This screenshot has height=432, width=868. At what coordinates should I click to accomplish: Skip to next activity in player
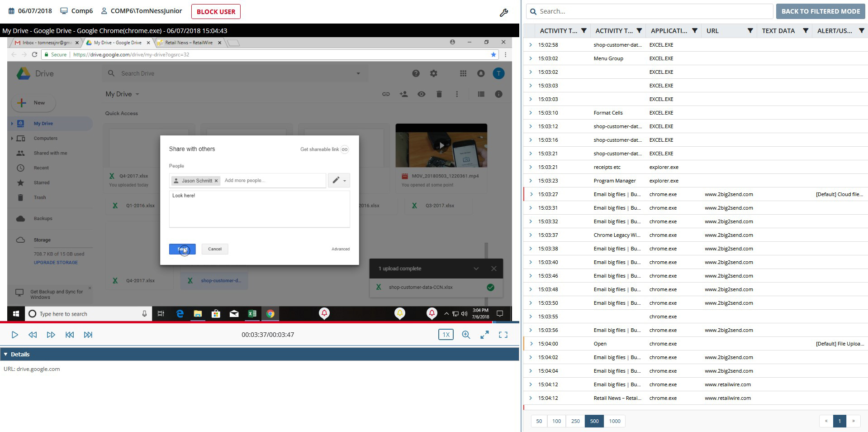pyautogui.click(x=88, y=335)
